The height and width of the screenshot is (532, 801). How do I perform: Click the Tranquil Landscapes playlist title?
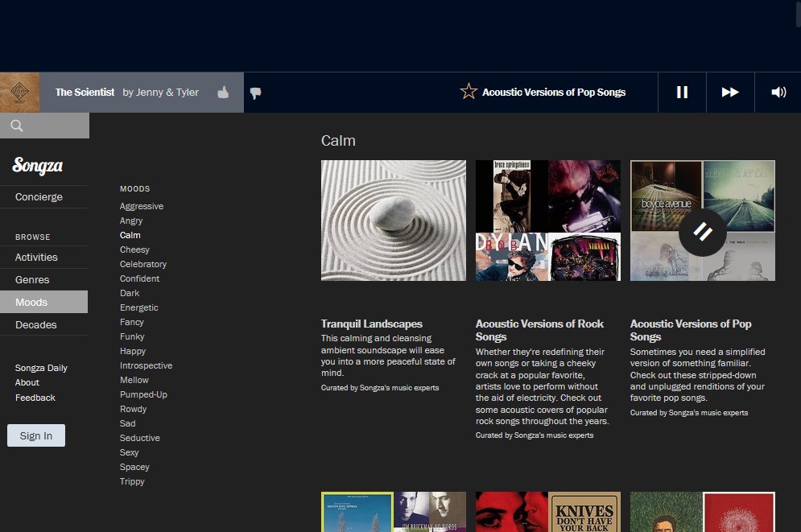tap(372, 324)
